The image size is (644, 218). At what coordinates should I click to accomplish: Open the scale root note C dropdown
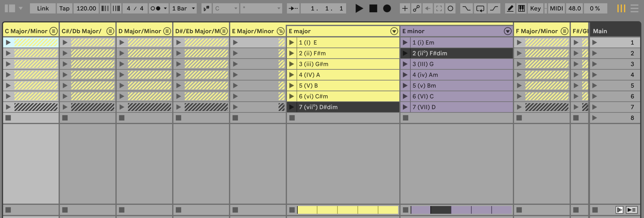coord(226,8)
